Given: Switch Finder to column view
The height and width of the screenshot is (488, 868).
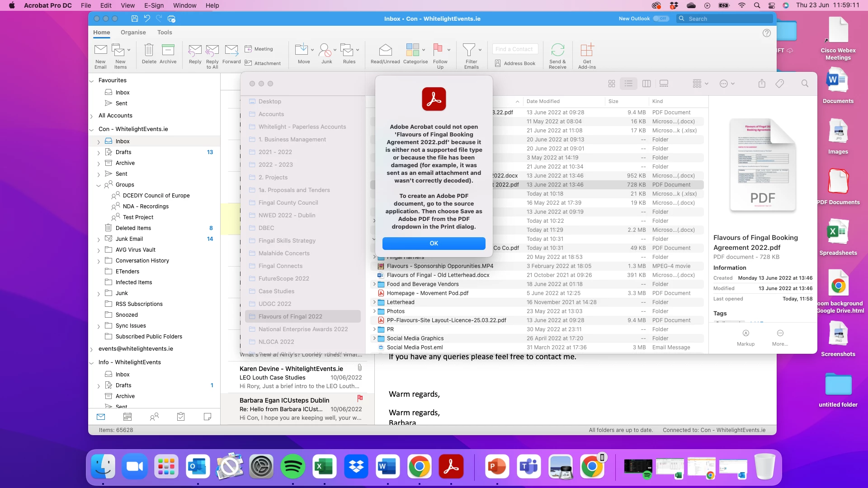Looking at the screenshot, I should tap(646, 84).
